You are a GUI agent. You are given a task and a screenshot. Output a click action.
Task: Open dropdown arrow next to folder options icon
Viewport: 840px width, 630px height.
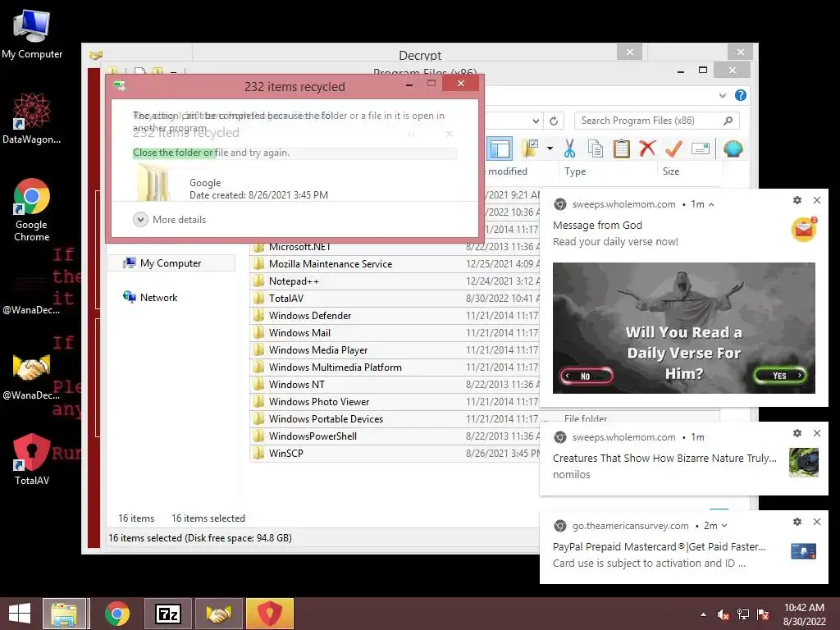(550, 148)
